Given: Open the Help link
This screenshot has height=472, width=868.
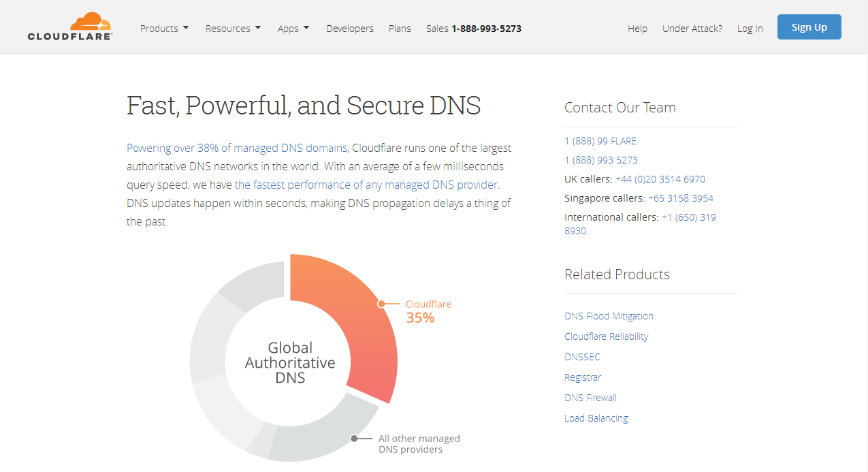Looking at the screenshot, I should [x=637, y=29].
